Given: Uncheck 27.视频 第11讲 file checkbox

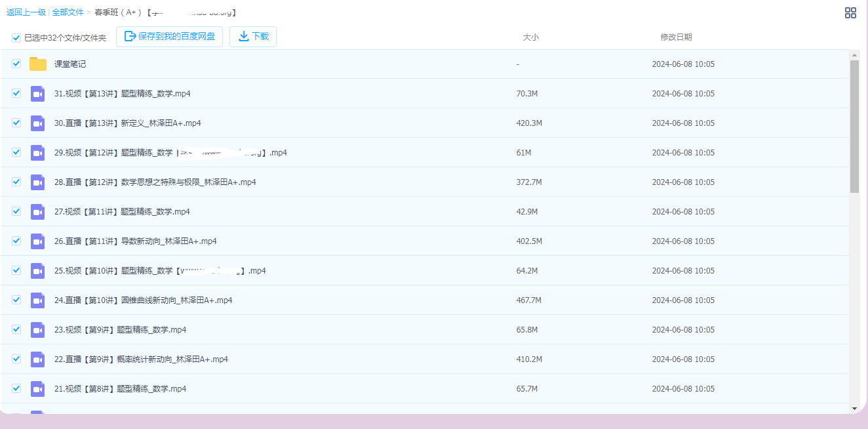Looking at the screenshot, I should (16, 211).
